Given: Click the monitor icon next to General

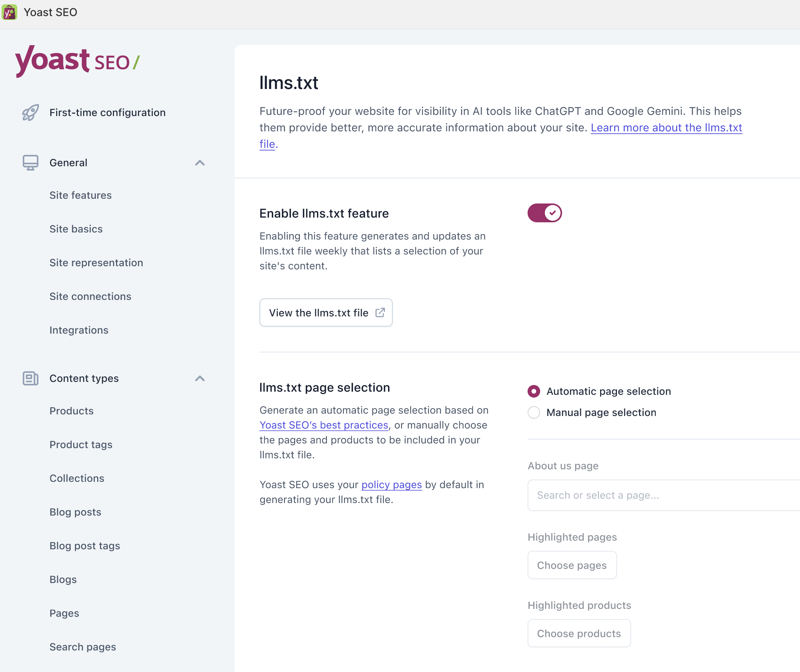Looking at the screenshot, I should pyautogui.click(x=30, y=163).
